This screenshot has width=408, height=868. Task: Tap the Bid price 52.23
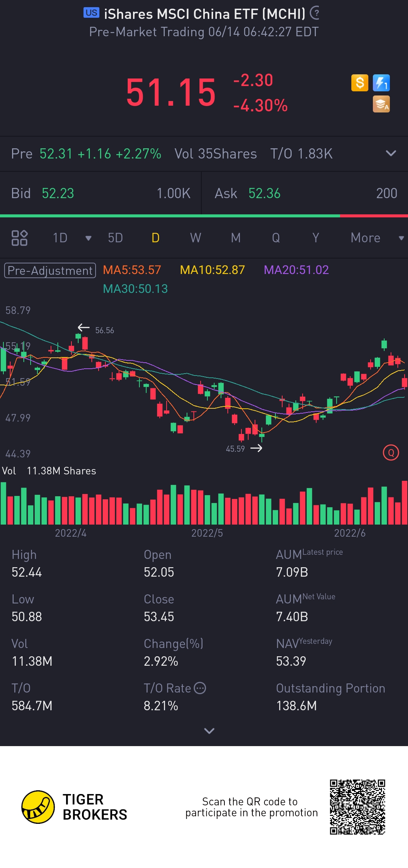coord(58,193)
